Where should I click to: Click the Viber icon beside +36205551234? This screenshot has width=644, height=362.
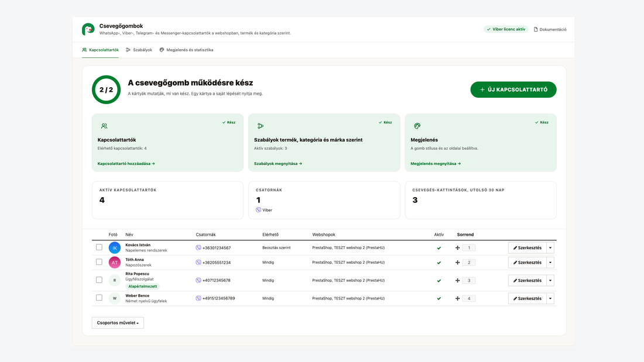click(198, 262)
